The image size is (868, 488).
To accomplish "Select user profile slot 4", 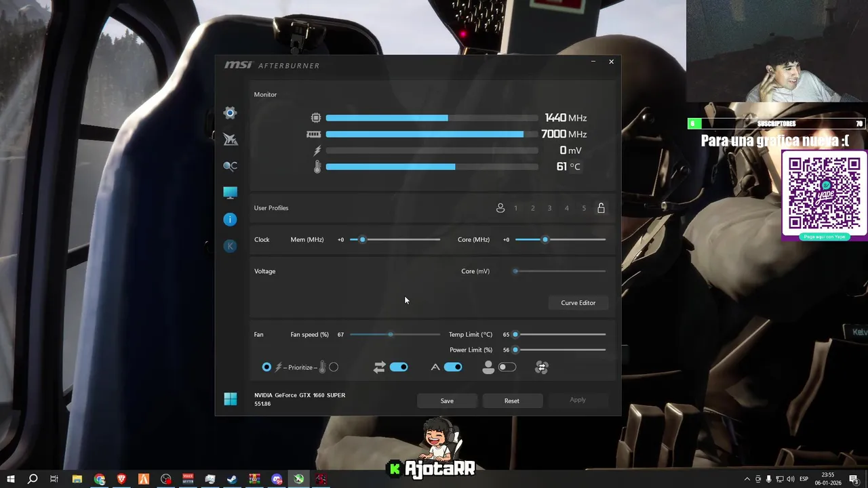I will 567,208.
